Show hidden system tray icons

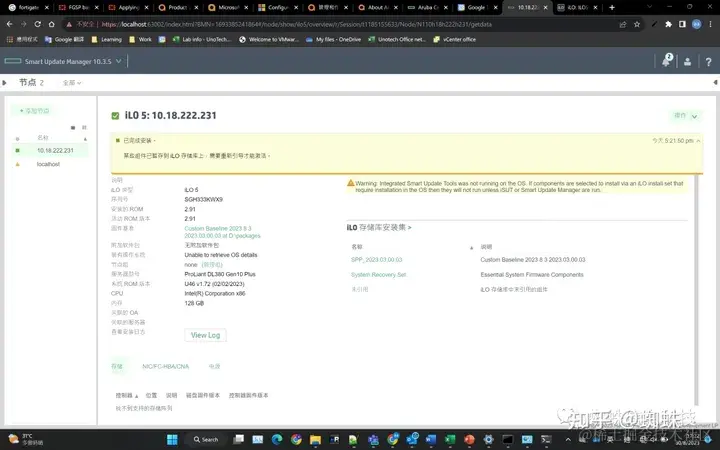point(568,439)
